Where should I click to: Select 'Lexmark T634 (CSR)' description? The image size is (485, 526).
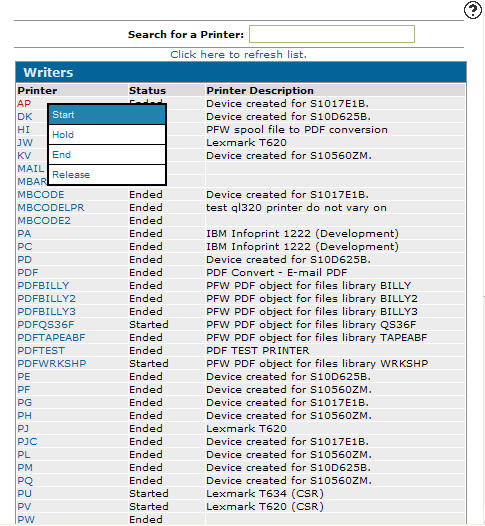pyautogui.click(x=265, y=494)
